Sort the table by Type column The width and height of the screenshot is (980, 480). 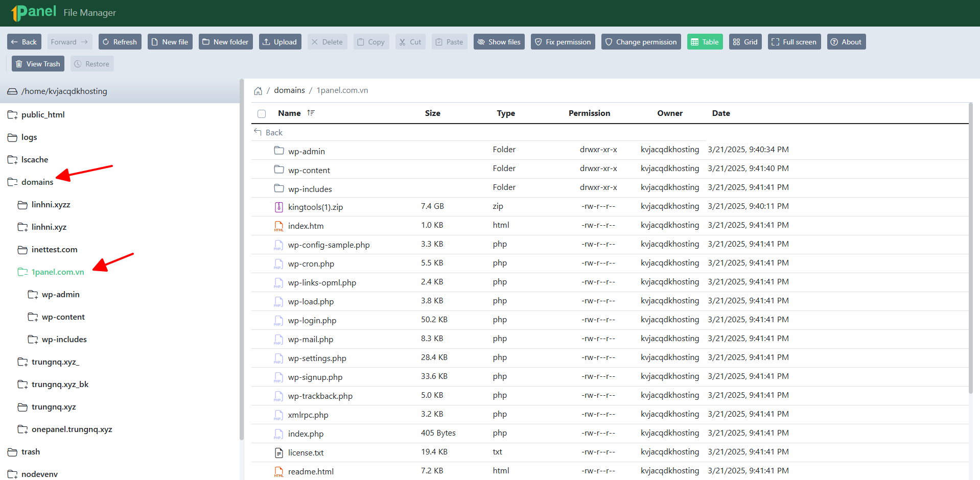tap(506, 113)
